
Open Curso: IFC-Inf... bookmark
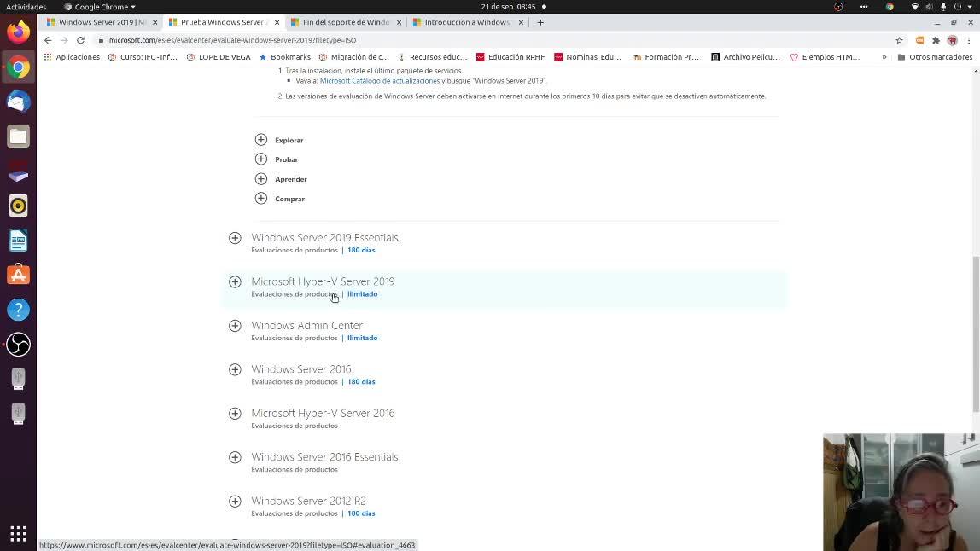(143, 57)
